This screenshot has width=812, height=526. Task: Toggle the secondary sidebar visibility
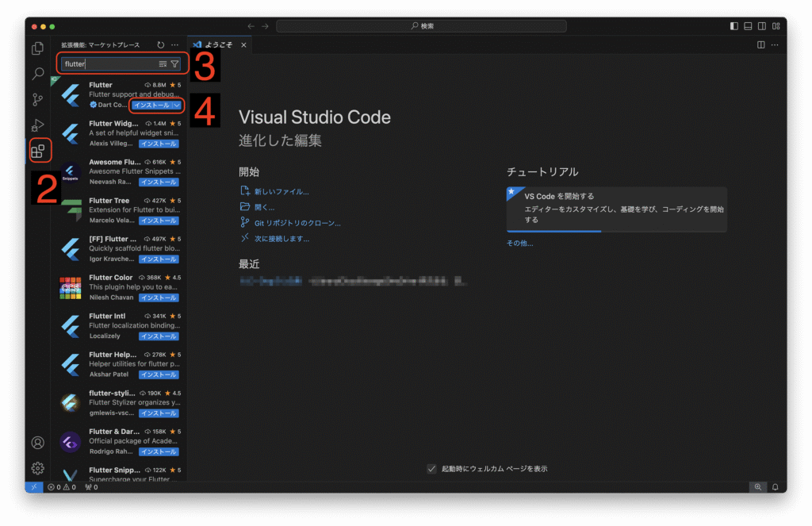(762, 26)
